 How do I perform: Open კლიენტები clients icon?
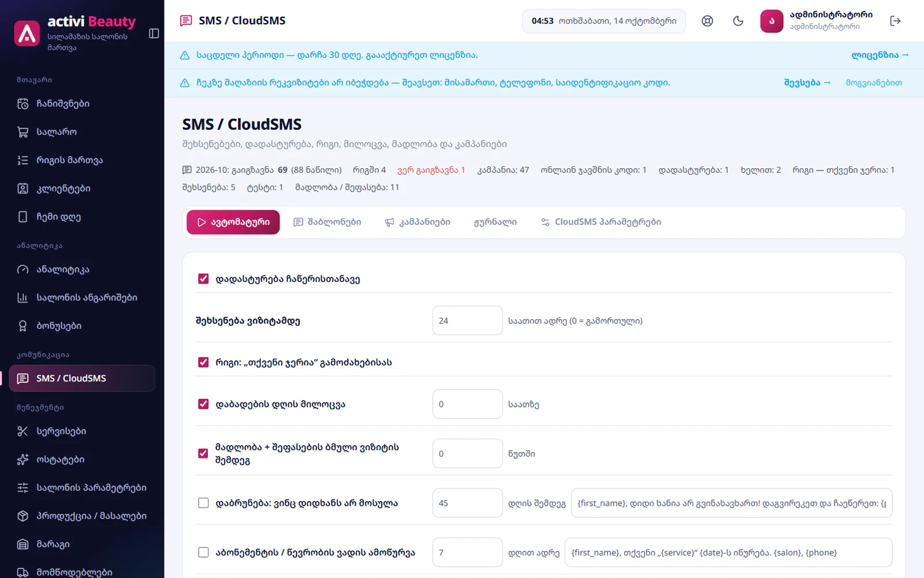pyautogui.click(x=23, y=188)
